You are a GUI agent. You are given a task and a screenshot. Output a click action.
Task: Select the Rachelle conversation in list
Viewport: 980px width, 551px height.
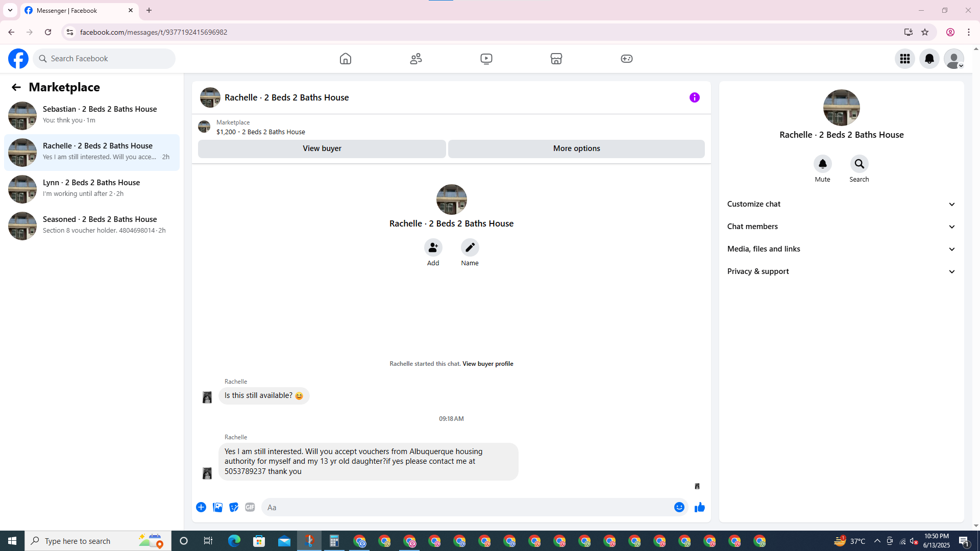[92, 153]
